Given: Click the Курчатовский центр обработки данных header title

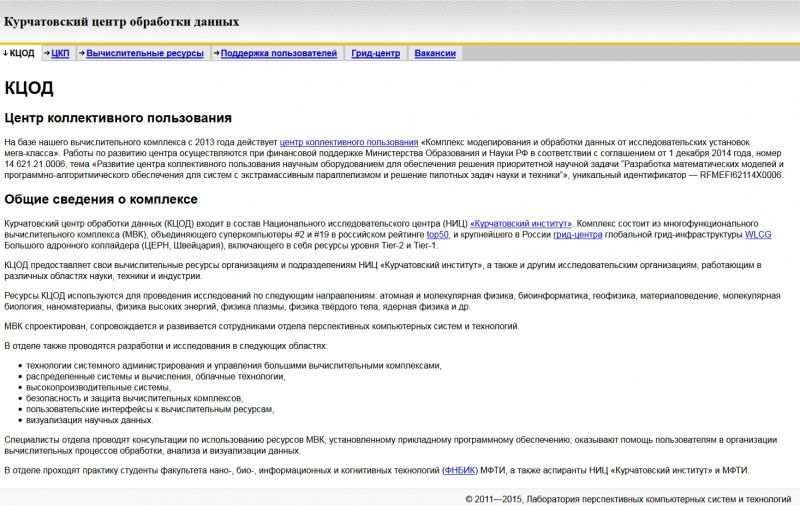Looking at the screenshot, I should pos(121,22).
